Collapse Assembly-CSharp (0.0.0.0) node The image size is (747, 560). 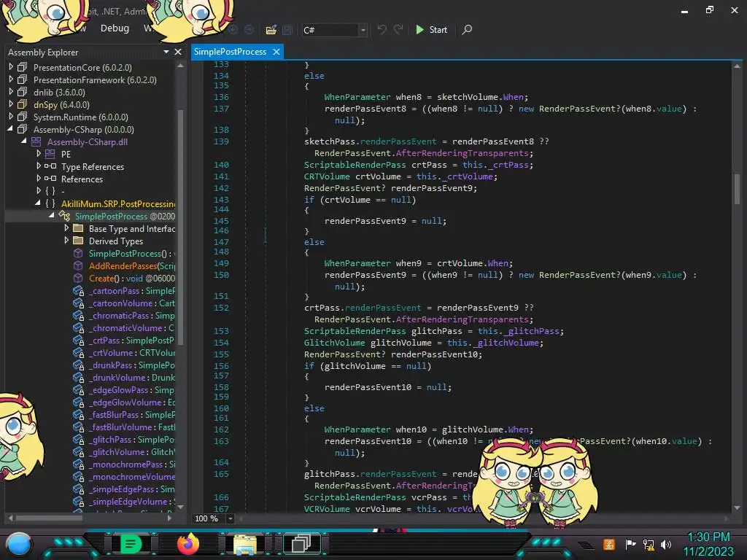tap(10, 129)
